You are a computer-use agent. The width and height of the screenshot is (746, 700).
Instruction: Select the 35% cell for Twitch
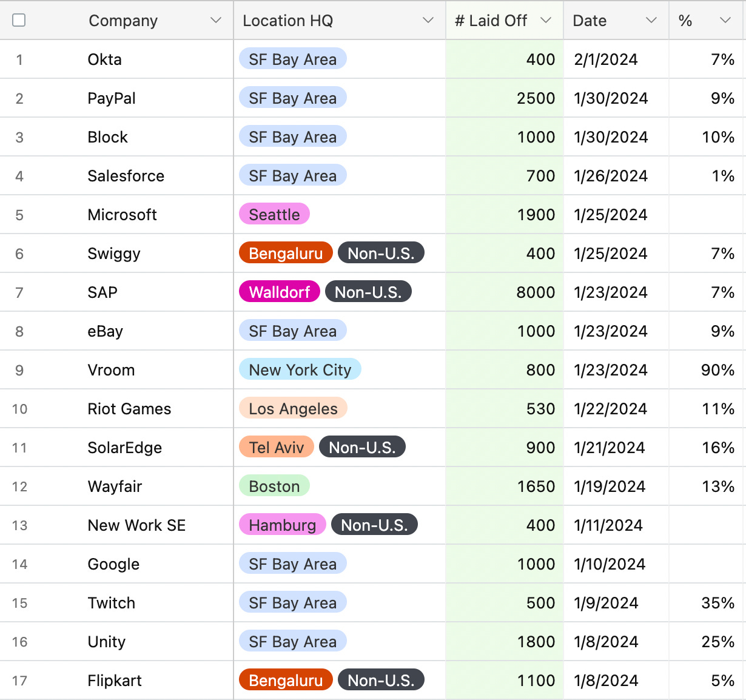[707, 603]
